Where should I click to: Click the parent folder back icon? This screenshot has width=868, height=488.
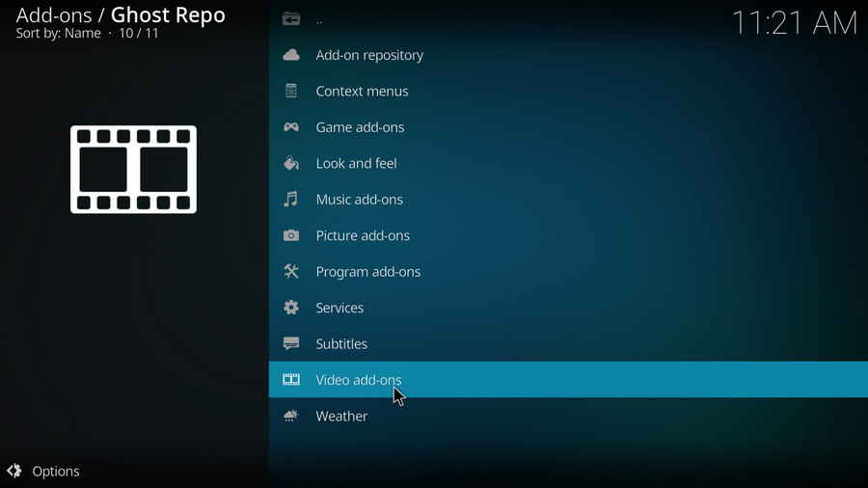coord(291,19)
